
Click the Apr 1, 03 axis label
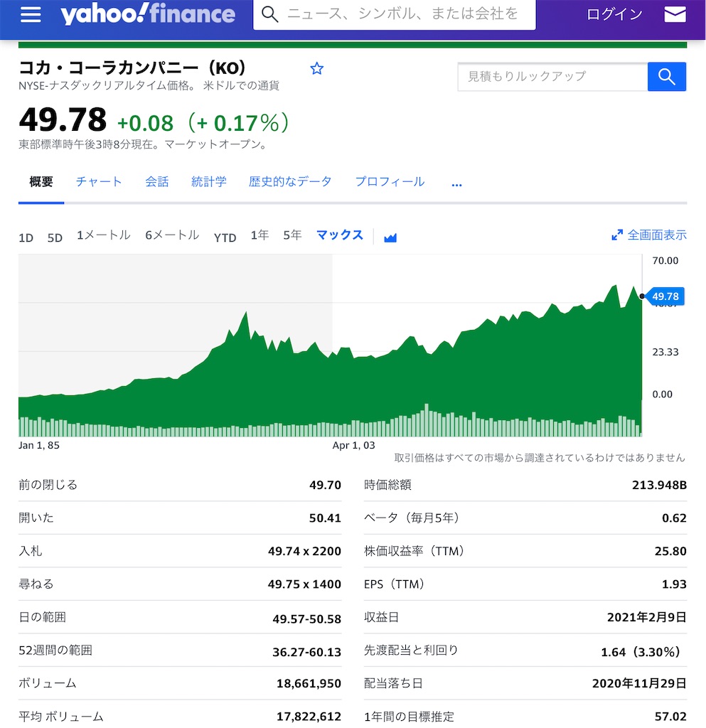[353, 445]
